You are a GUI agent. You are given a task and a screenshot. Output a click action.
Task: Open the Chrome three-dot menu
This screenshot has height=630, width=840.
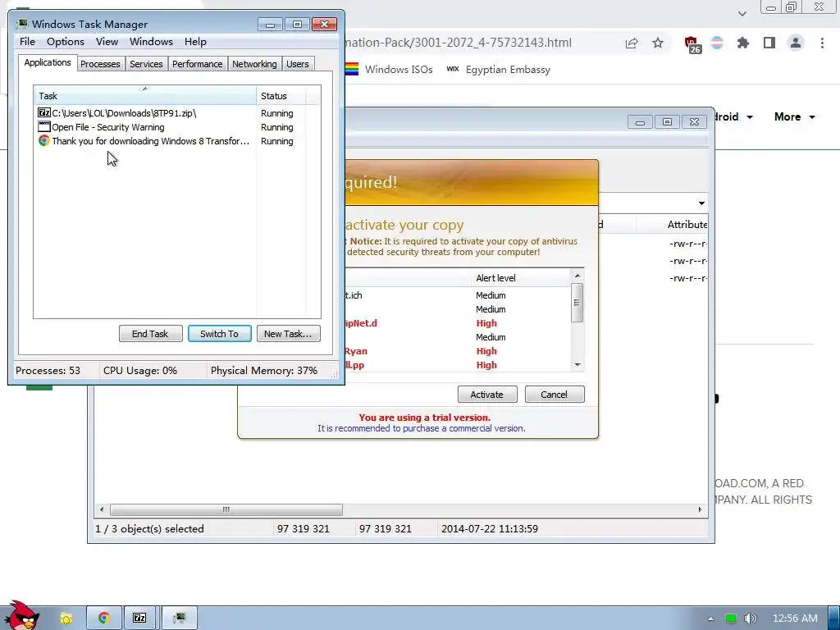click(x=822, y=43)
